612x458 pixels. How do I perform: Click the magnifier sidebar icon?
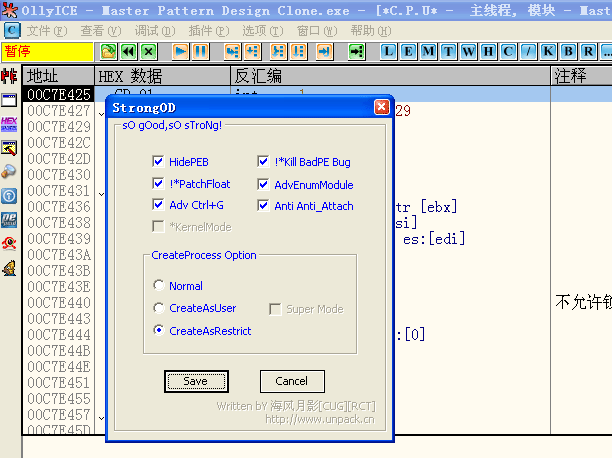(9, 171)
